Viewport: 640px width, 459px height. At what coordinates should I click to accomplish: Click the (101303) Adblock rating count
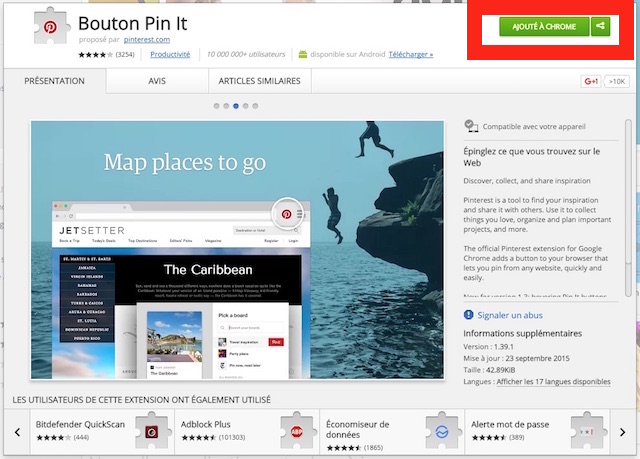pyautogui.click(x=232, y=437)
